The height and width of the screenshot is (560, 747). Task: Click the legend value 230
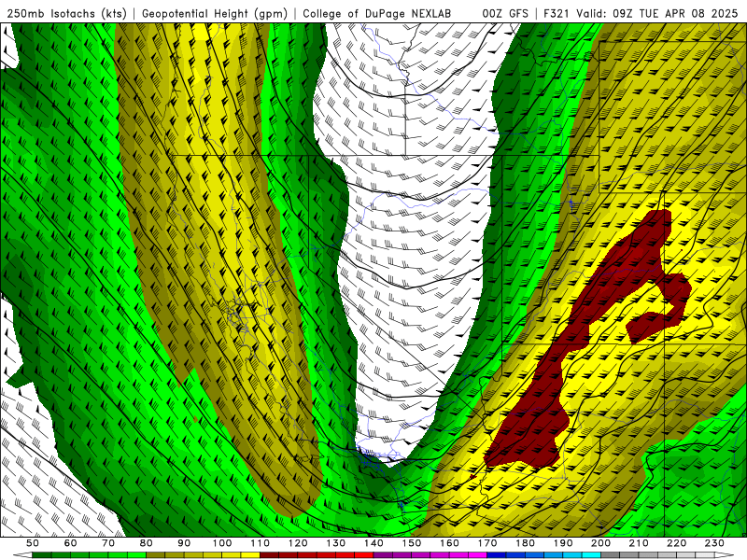[x=714, y=543]
